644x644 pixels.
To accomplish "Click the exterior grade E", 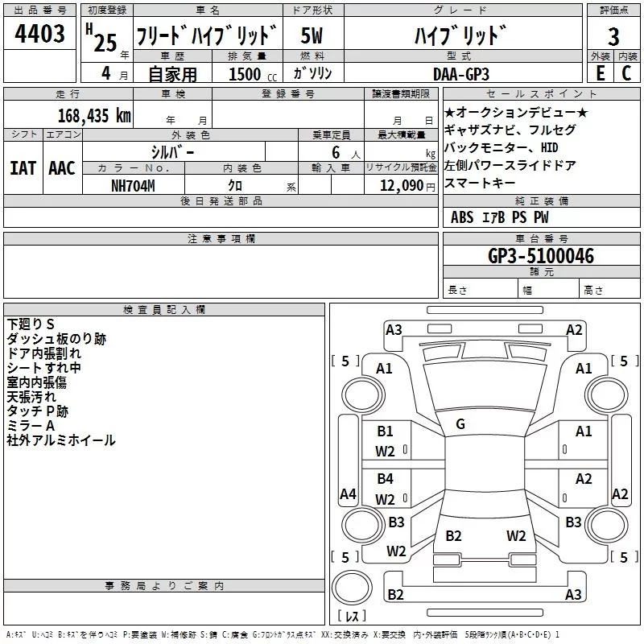I will coord(601,73).
